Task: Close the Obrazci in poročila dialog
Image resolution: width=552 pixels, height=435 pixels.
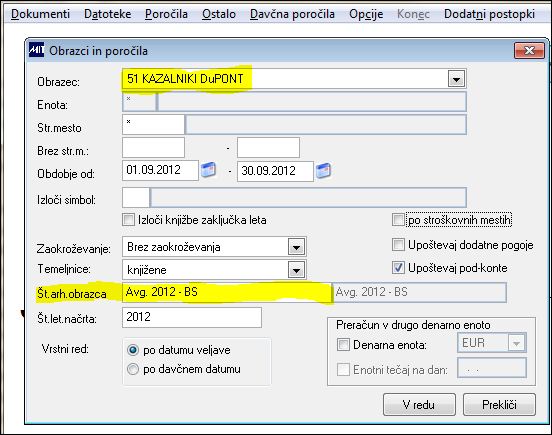Action: (x=529, y=51)
